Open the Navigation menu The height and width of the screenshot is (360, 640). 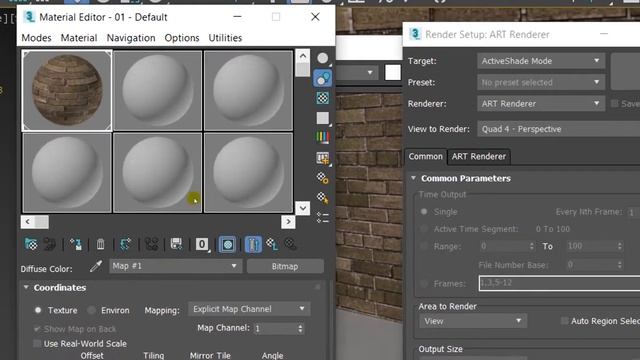pyautogui.click(x=131, y=38)
